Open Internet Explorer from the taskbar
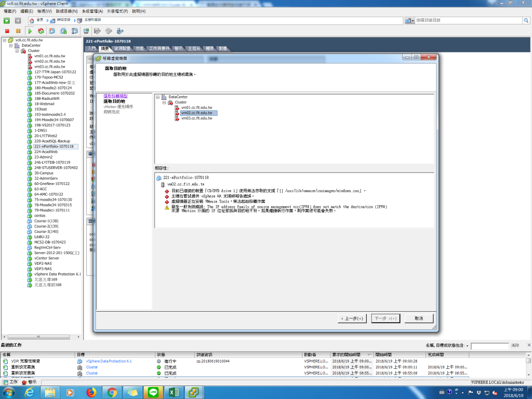This screenshot has width=532, height=399. coord(30,393)
